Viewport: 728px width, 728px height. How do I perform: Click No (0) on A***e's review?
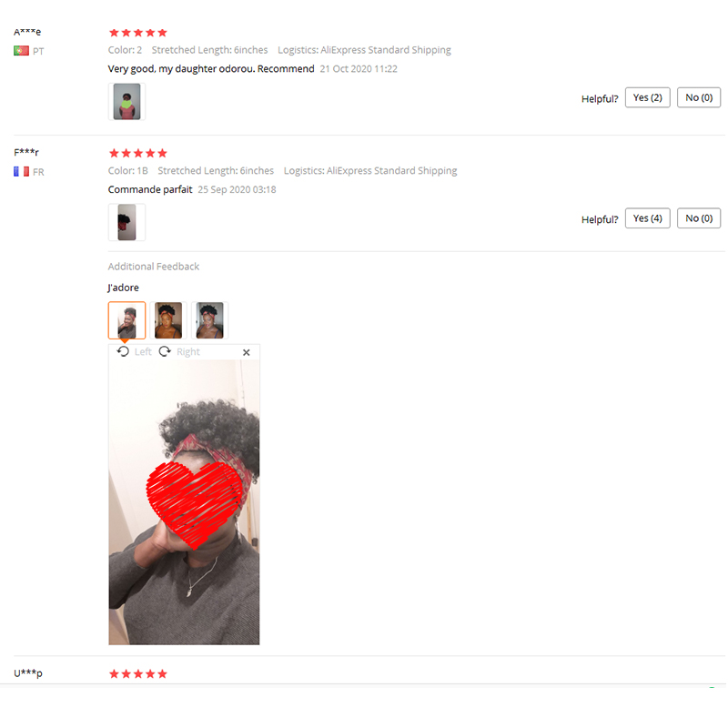[699, 97]
